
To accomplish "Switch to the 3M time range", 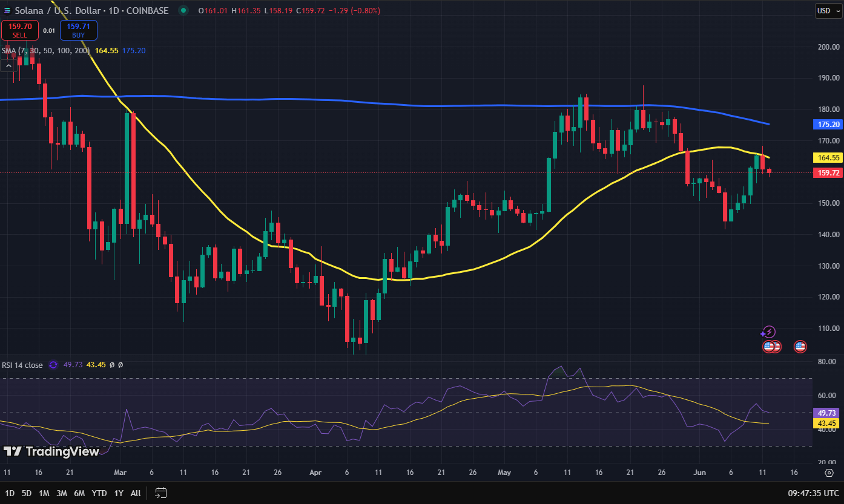I will point(62,493).
